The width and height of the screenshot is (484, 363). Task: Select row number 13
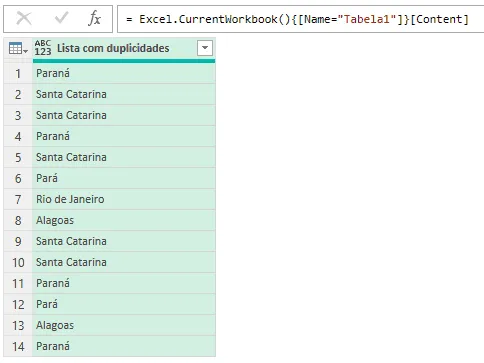pyautogui.click(x=18, y=325)
